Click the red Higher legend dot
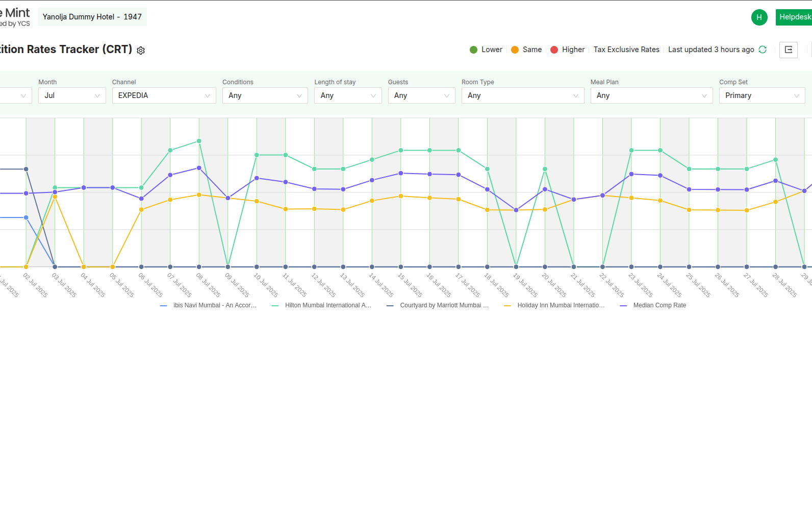 [x=554, y=50]
